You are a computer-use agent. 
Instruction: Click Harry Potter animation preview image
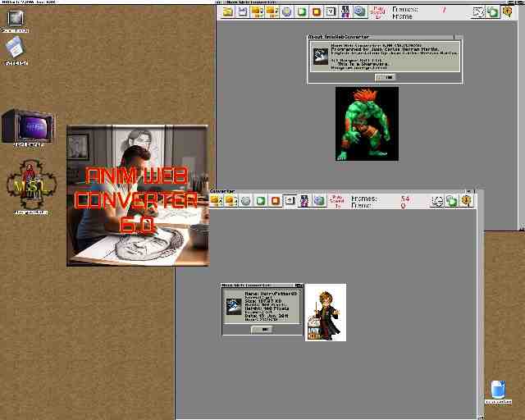point(326,313)
